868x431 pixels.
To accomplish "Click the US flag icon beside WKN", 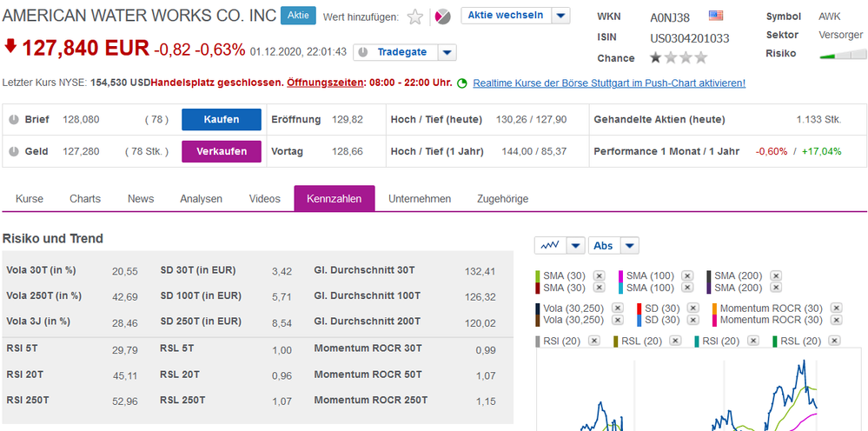I will click(716, 16).
